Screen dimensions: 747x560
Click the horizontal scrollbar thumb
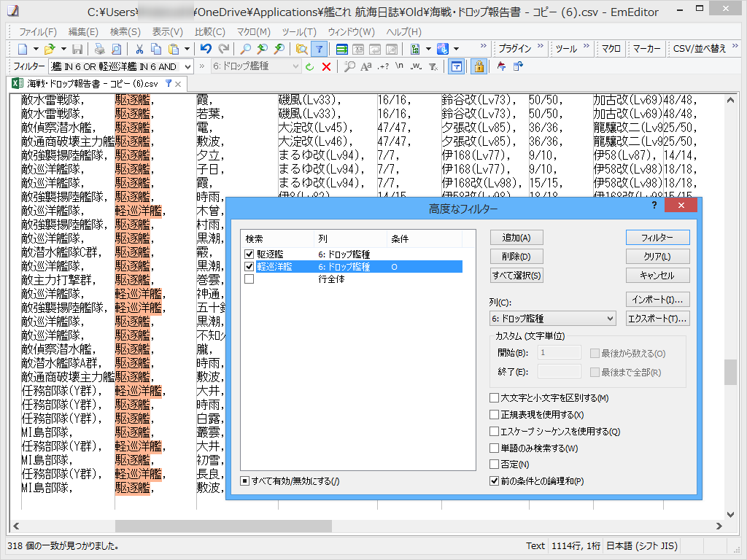223,526
